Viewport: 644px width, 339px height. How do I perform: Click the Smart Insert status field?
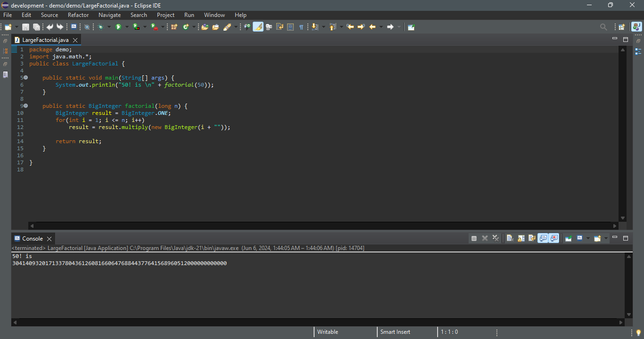pos(395,332)
